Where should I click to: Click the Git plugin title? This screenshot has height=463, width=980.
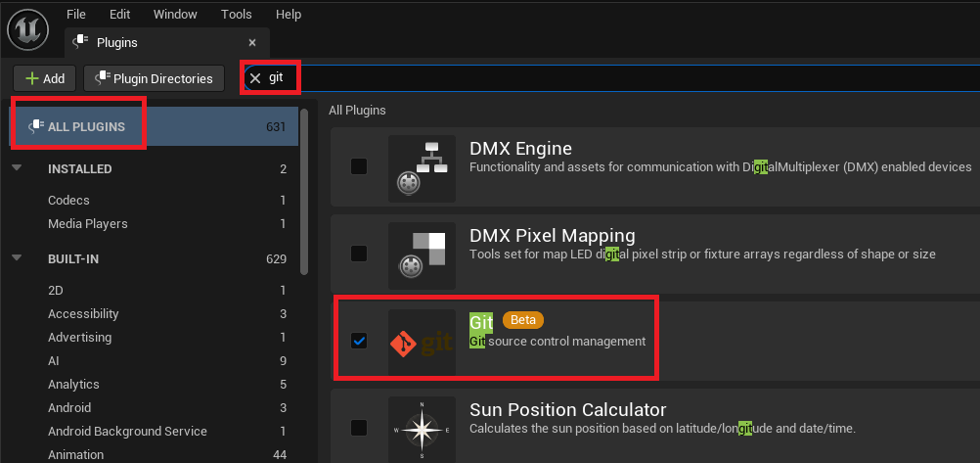[x=481, y=322]
